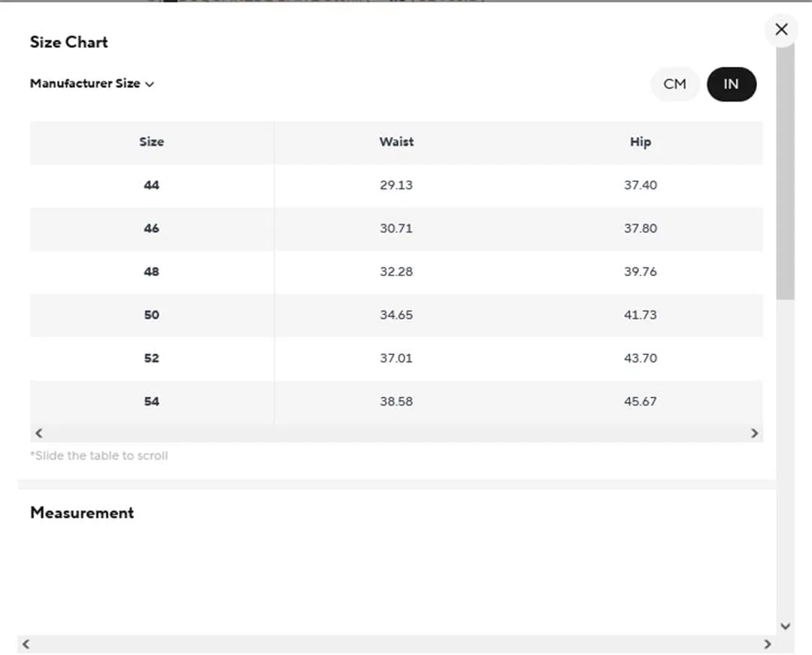Select the Waist column header
Screen dimensions: 812x655
396,142
